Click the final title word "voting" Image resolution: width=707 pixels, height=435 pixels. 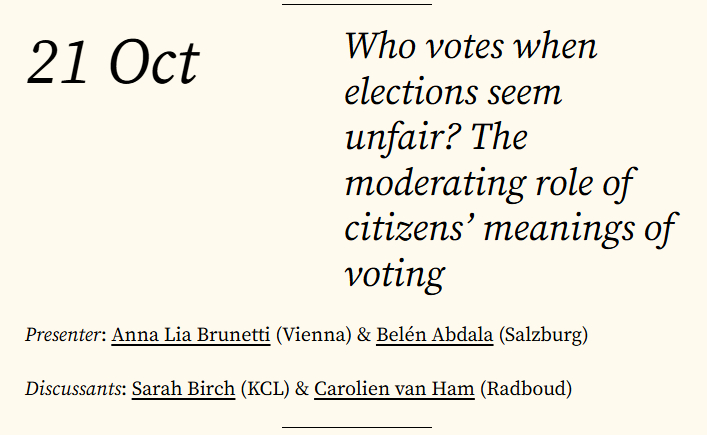pyautogui.click(x=394, y=275)
